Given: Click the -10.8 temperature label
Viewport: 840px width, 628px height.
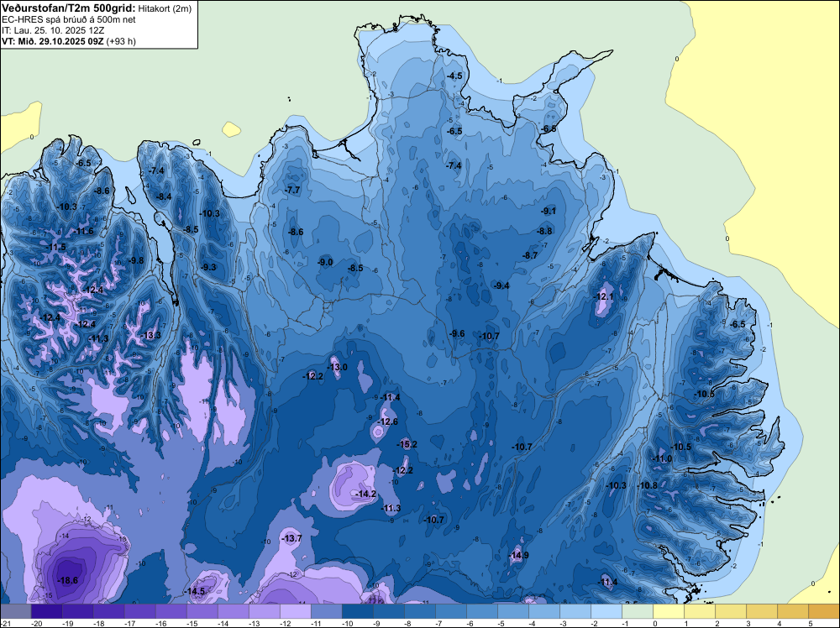Looking at the screenshot, I should 648,485.
